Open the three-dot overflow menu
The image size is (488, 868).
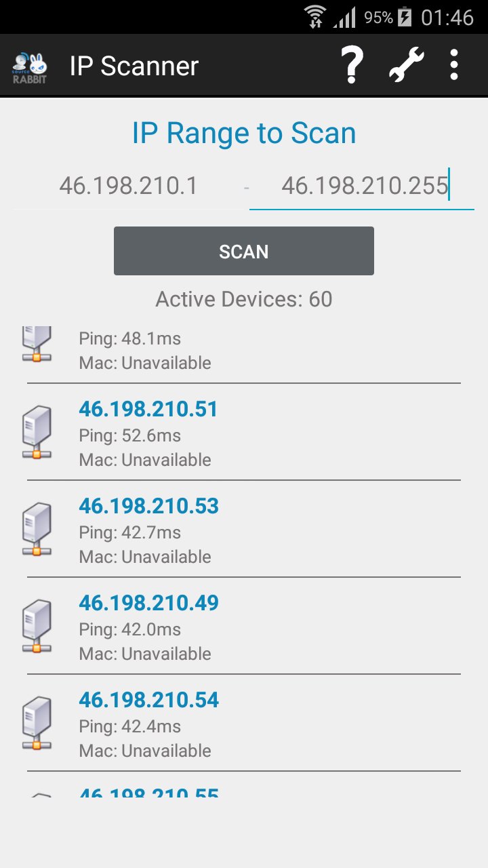454,65
